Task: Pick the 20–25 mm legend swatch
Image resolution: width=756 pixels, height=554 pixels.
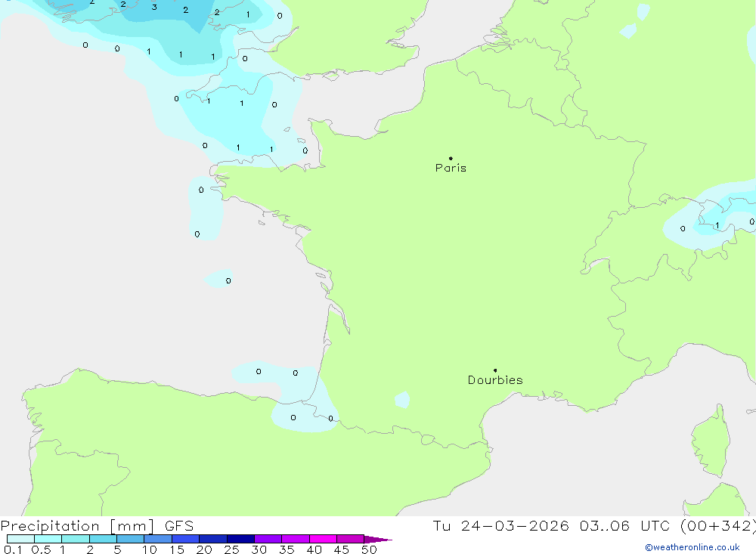Action: point(212,539)
